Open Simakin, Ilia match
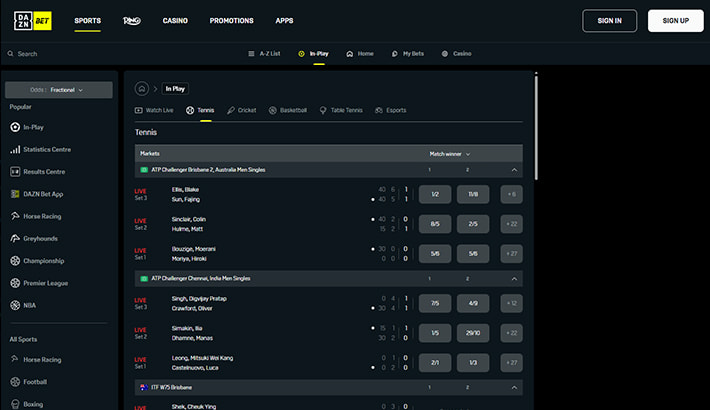The width and height of the screenshot is (710, 410). [x=187, y=328]
